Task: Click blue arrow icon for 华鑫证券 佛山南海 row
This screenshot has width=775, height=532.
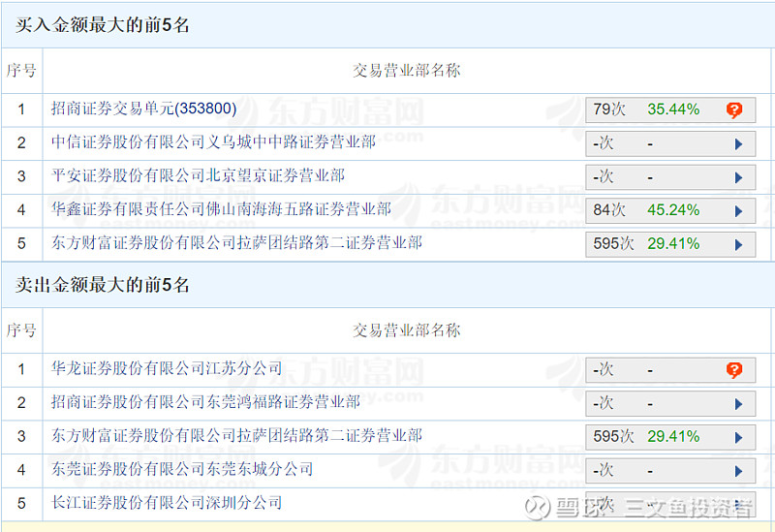Action: [738, 211]
